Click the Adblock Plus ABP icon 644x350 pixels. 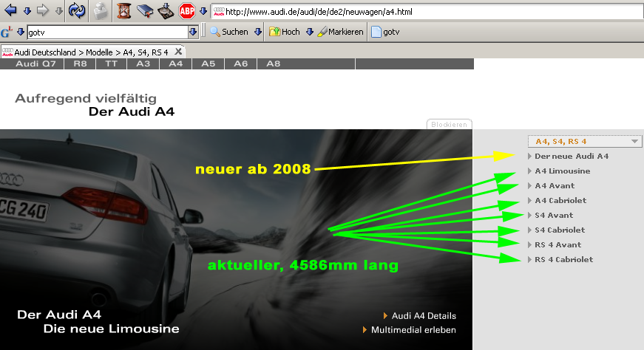point(187,10)
